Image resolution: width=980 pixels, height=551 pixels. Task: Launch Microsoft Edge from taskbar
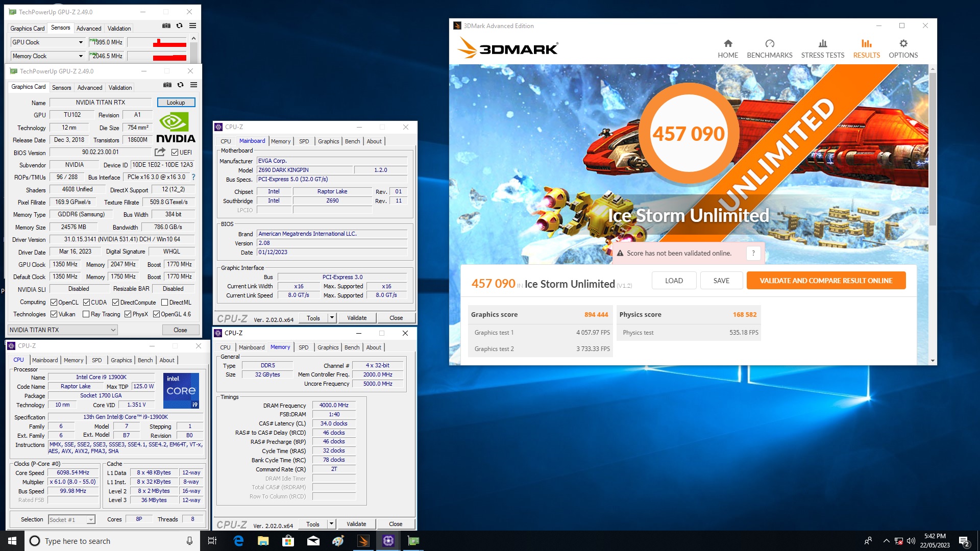click(x=238, y=541)
